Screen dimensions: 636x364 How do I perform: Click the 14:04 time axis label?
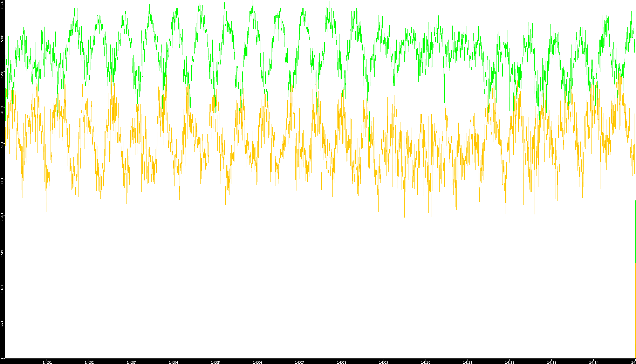[173, 362]
